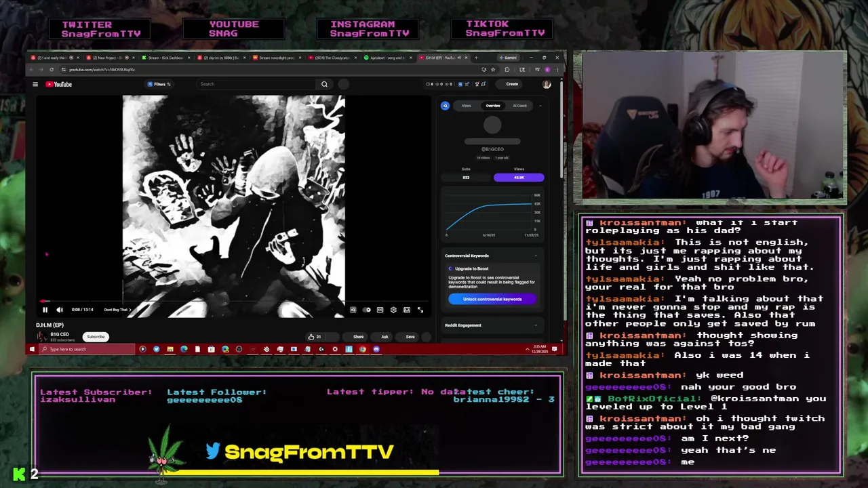Open the account avatar menu on YouTube
868x488 pixels.
547,84
